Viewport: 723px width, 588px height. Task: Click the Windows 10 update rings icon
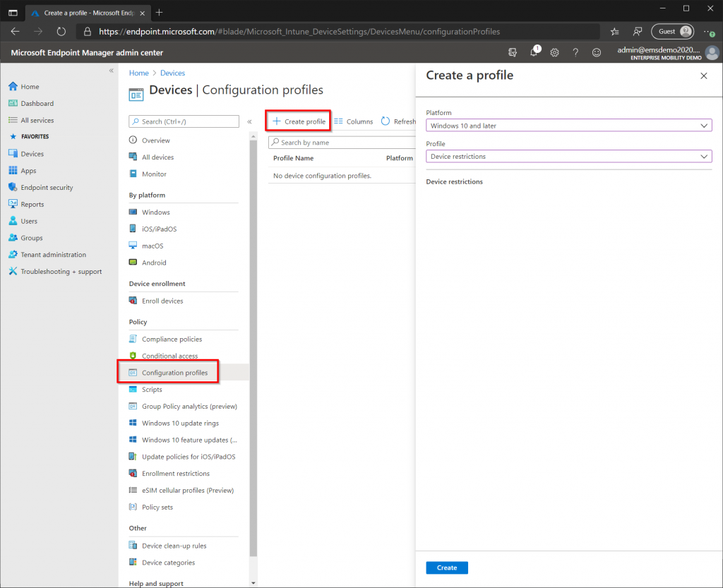[133, 423]
